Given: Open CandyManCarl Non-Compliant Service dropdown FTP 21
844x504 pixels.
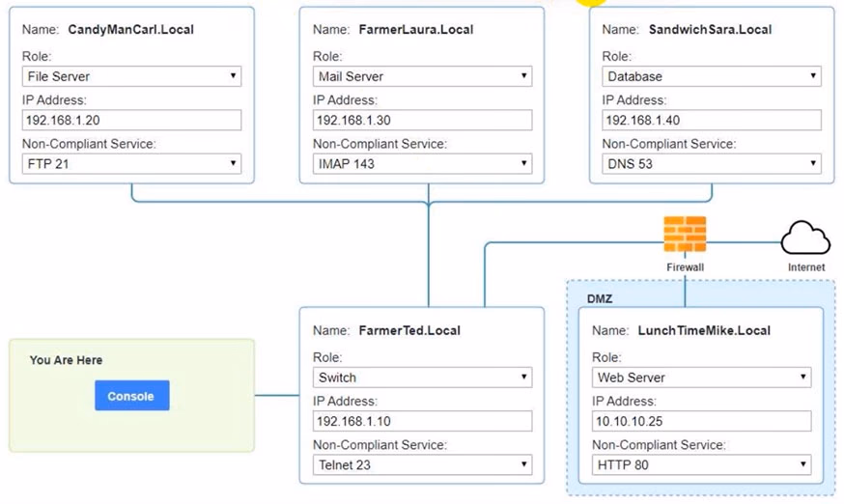Looking at the screenshot, I should pos(132,164).
